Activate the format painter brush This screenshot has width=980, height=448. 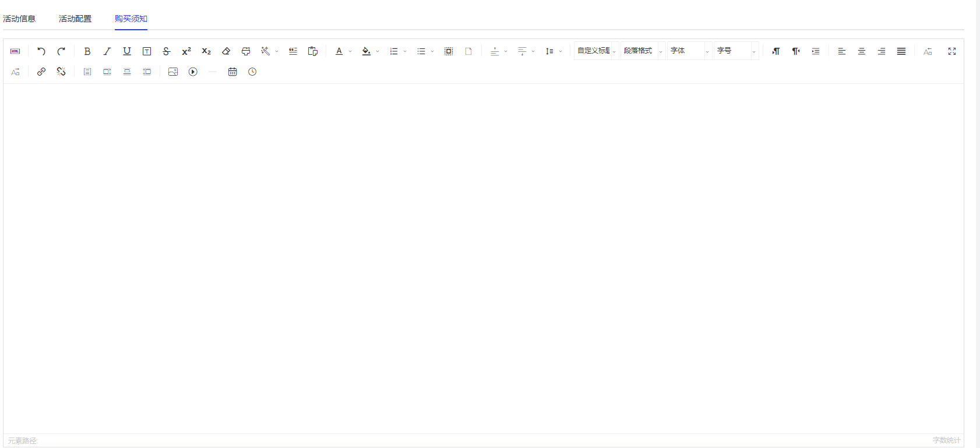coord(246,51)
